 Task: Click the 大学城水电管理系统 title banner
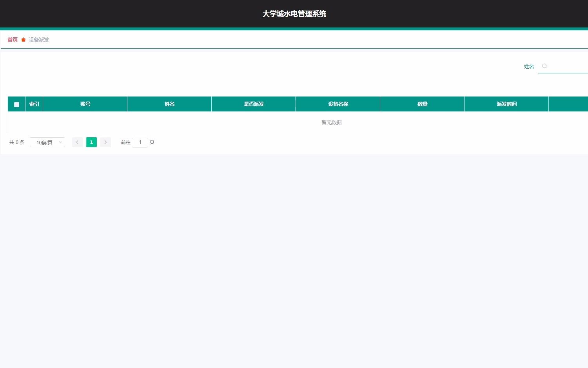click(294, 14)
